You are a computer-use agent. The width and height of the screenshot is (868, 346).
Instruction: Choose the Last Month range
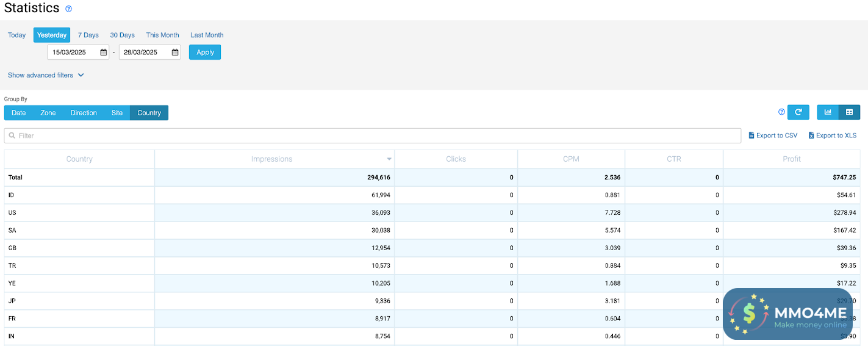pyautogui.click(x=207, y=35)
